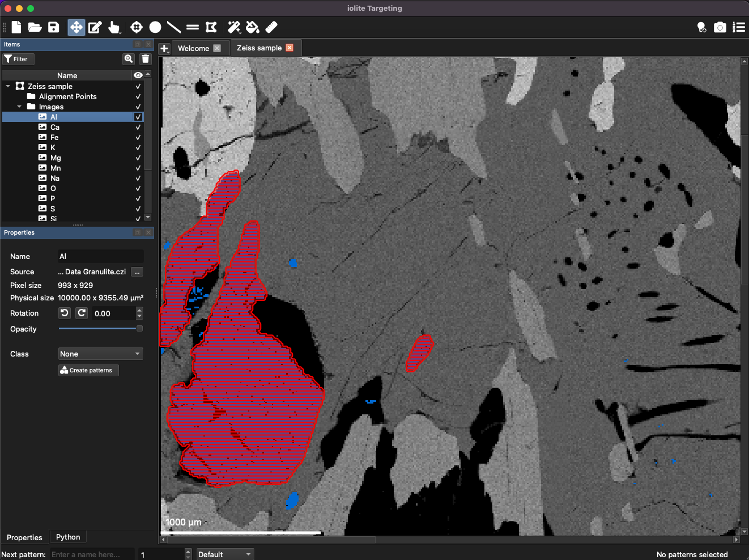Collapse the Images folder in tree
Screen dimensions: 749x560
pyautogui.click(x=19, y=107)
